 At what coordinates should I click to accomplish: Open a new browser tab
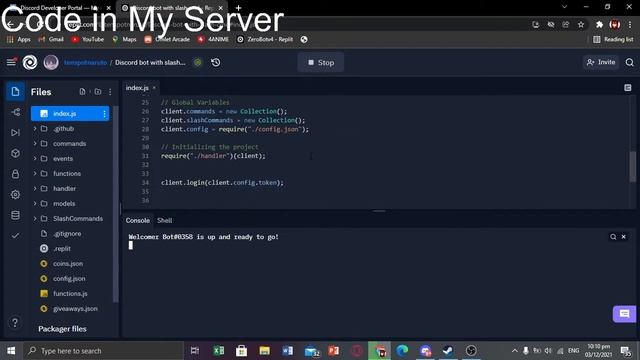[238, 8]
